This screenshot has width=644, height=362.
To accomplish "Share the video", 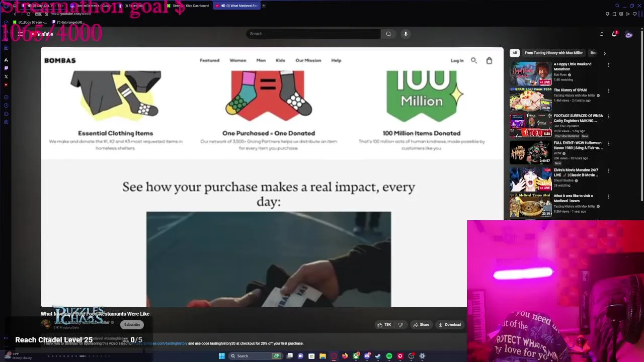I will (x=421, y=325).
